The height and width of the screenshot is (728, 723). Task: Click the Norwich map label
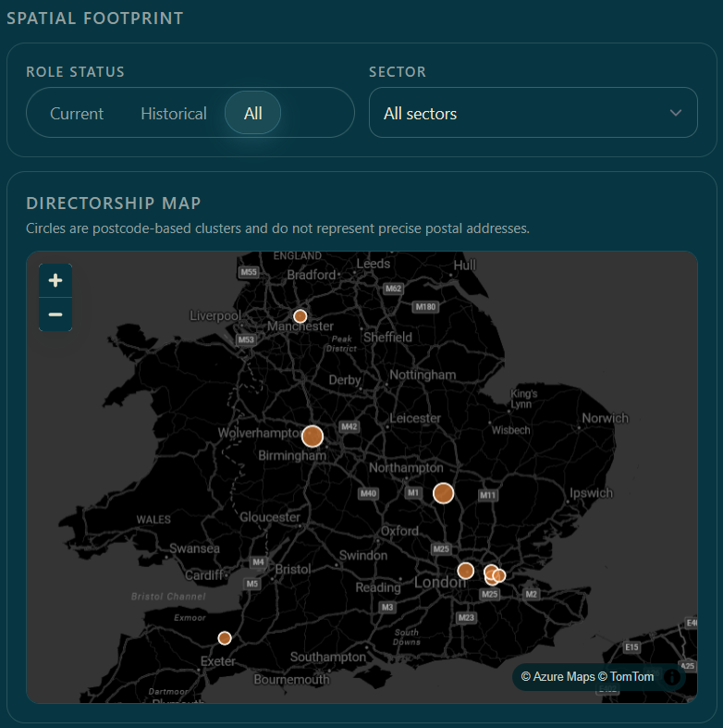[606, 418]
